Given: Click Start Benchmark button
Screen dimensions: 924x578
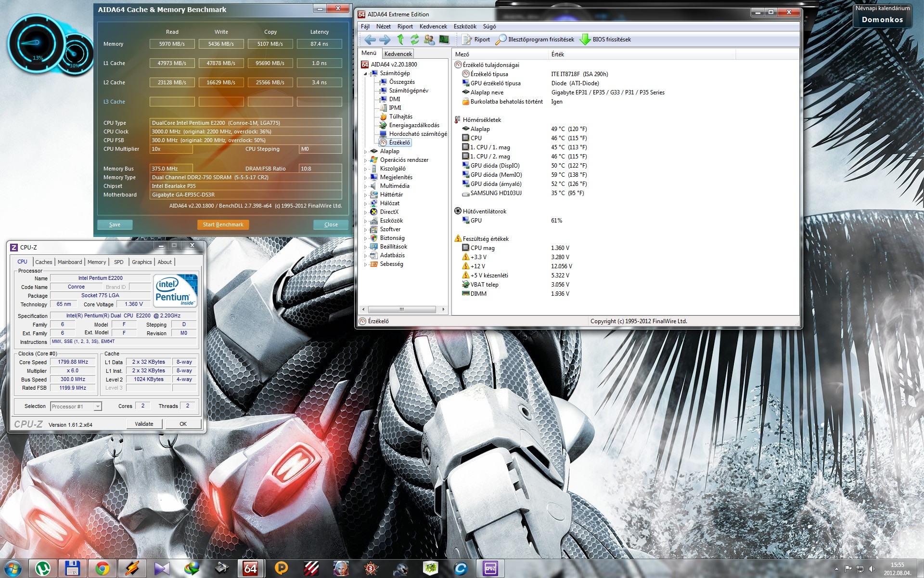Looking at the screenshot, I should (223, 224).
